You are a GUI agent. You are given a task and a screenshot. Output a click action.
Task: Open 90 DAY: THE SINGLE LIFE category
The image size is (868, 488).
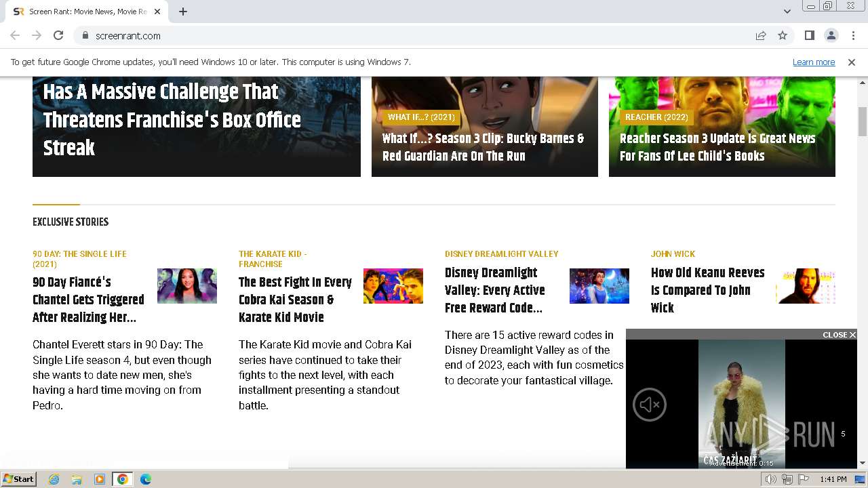coord(79,259)
